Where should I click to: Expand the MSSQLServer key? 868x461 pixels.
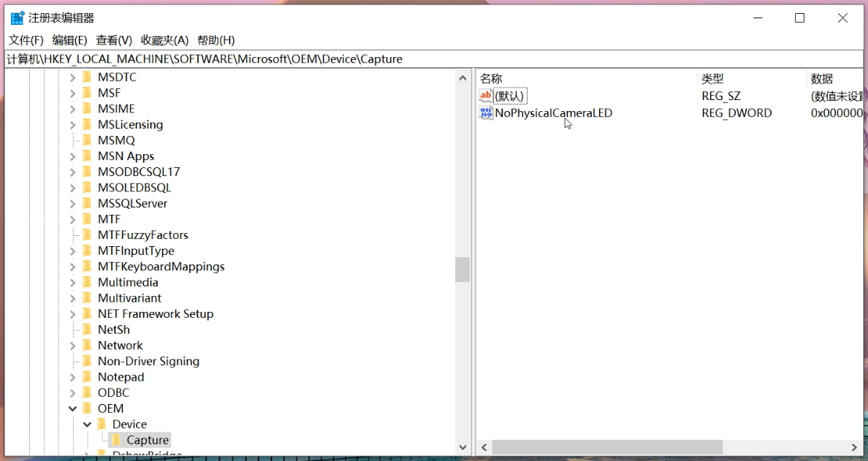click(72, 204)
